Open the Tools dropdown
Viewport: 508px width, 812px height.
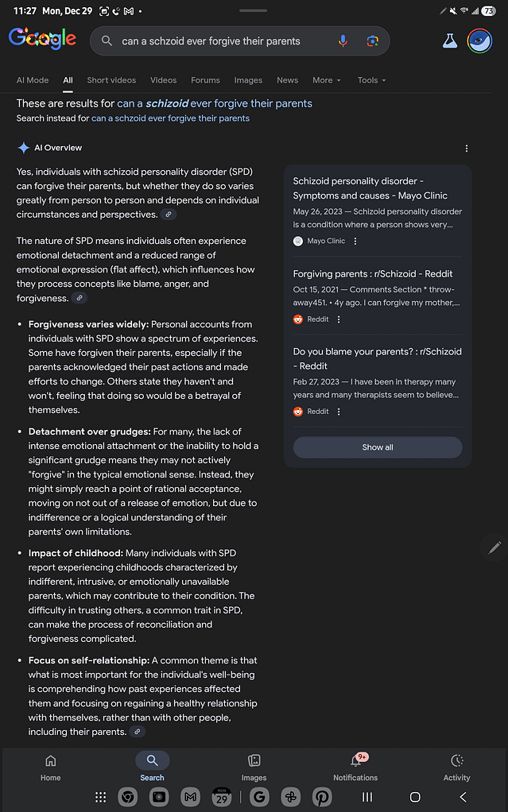tap(370, 79)
